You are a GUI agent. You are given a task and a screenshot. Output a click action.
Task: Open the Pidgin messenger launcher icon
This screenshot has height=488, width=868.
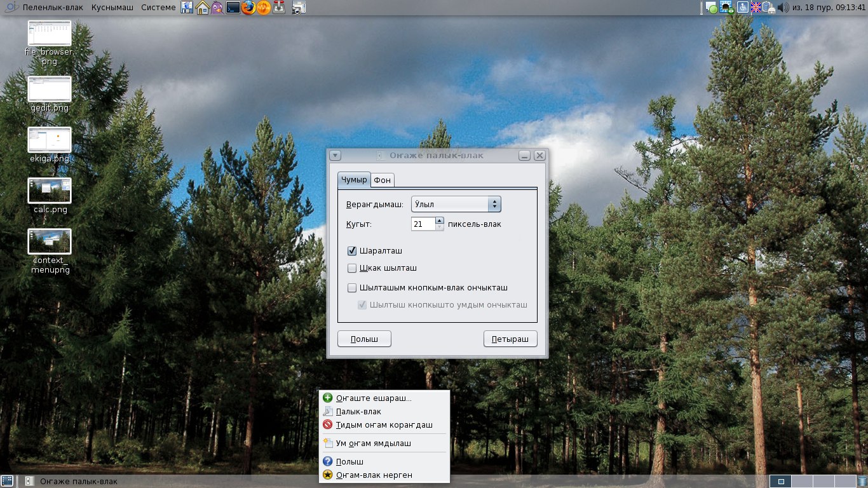pos(218,8)
